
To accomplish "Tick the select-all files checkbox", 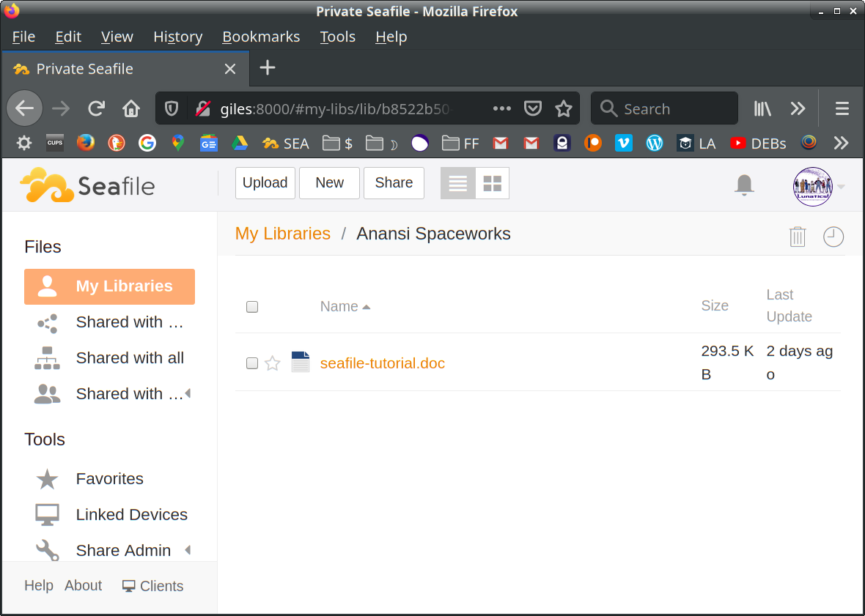I will point(252,307).
